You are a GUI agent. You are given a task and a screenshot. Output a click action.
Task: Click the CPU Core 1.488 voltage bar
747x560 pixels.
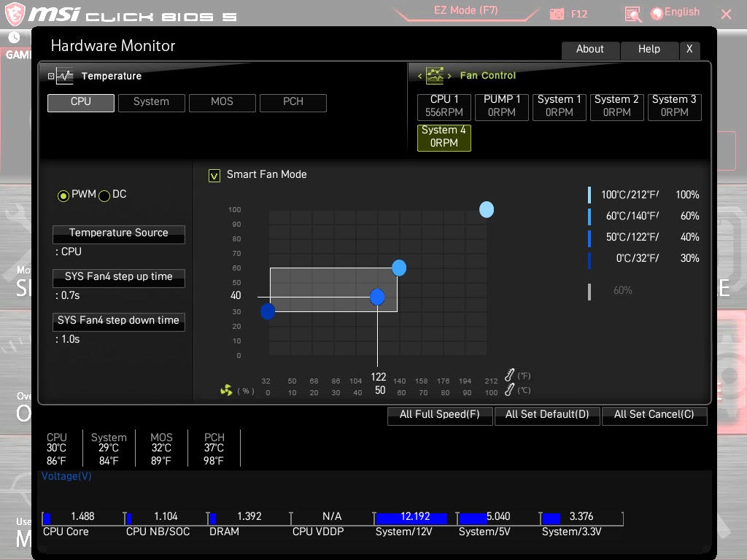pos(83,518)
